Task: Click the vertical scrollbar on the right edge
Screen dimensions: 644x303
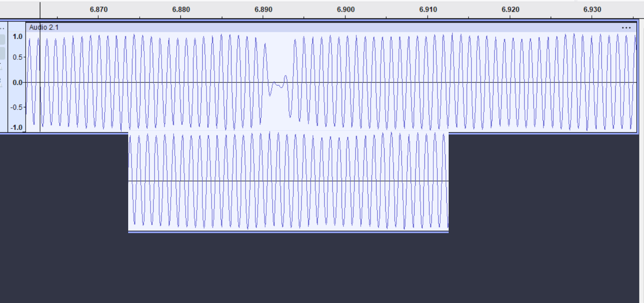Action: click(641, 153)
